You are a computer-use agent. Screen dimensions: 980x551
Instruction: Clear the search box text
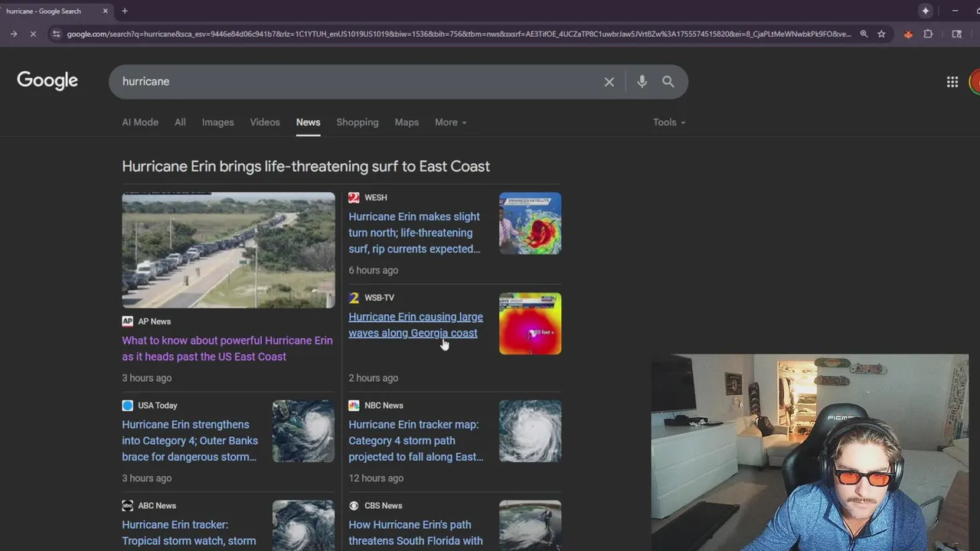click(609, 81)
